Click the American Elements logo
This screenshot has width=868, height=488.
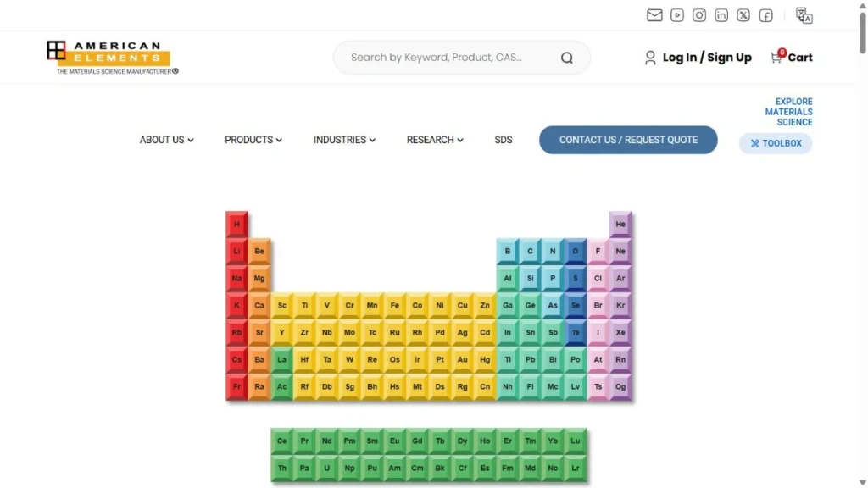coord(113,58)
